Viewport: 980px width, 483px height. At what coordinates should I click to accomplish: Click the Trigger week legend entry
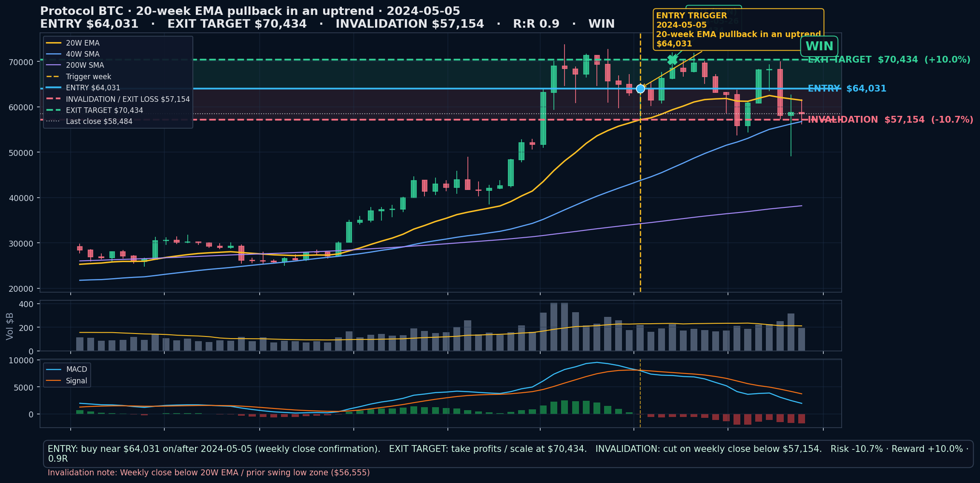coord(78,77)
